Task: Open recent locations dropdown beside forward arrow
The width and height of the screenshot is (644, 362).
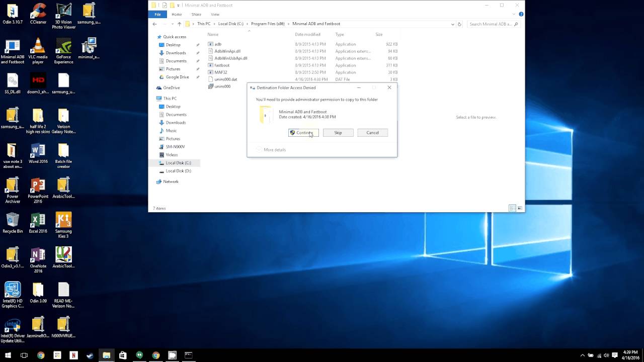Action: pos(173,24)
